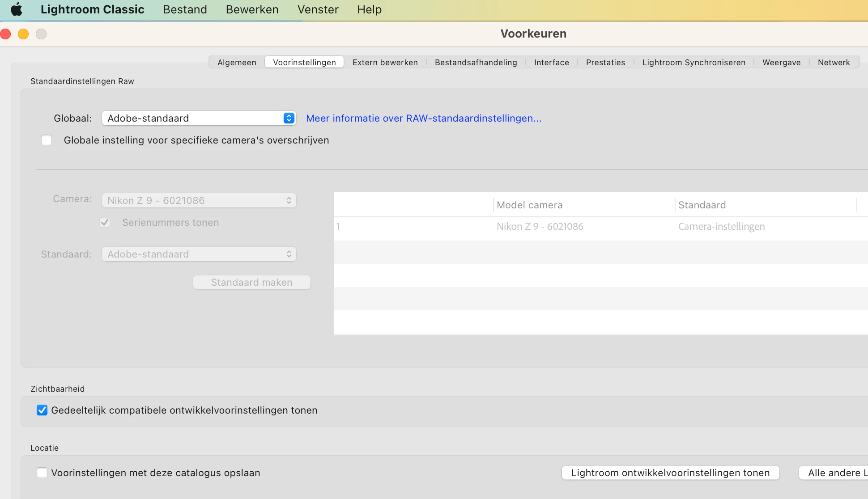Click Lightroom ontwikkelvoorinstellingen tonen button

point(670,473)
